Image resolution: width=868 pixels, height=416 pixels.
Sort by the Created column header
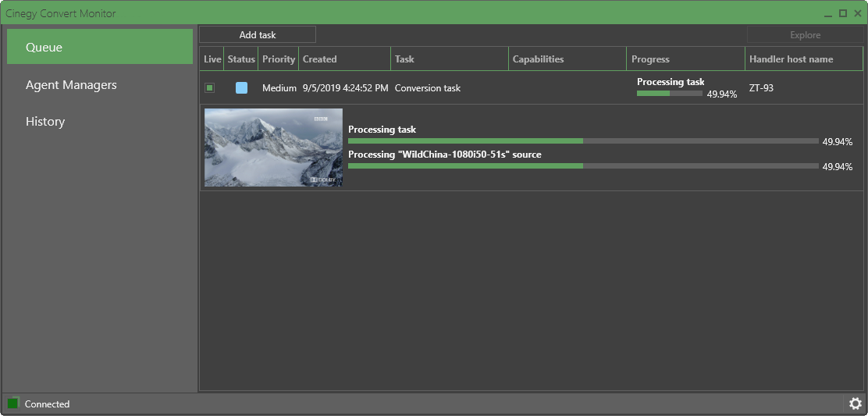[344, 59]
